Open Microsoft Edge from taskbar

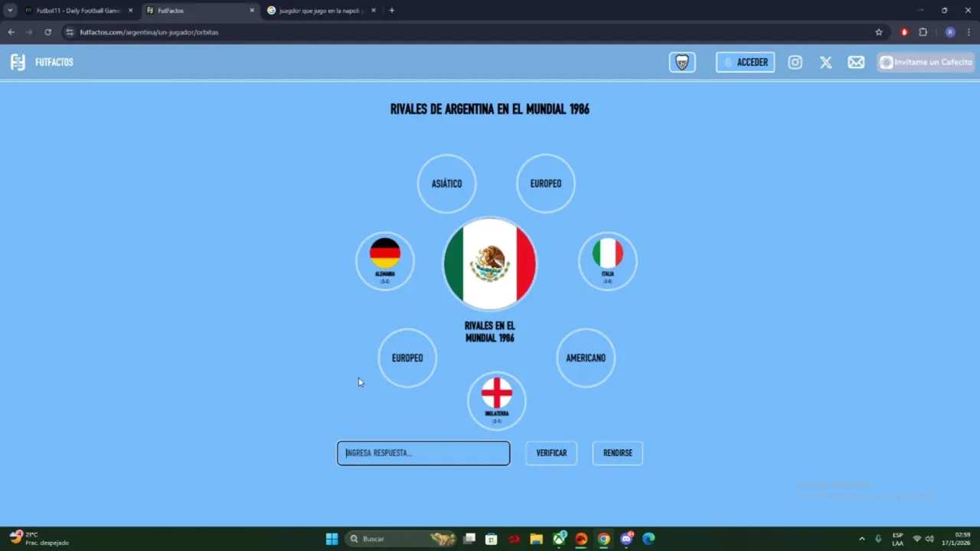click(x=649, y=539)
